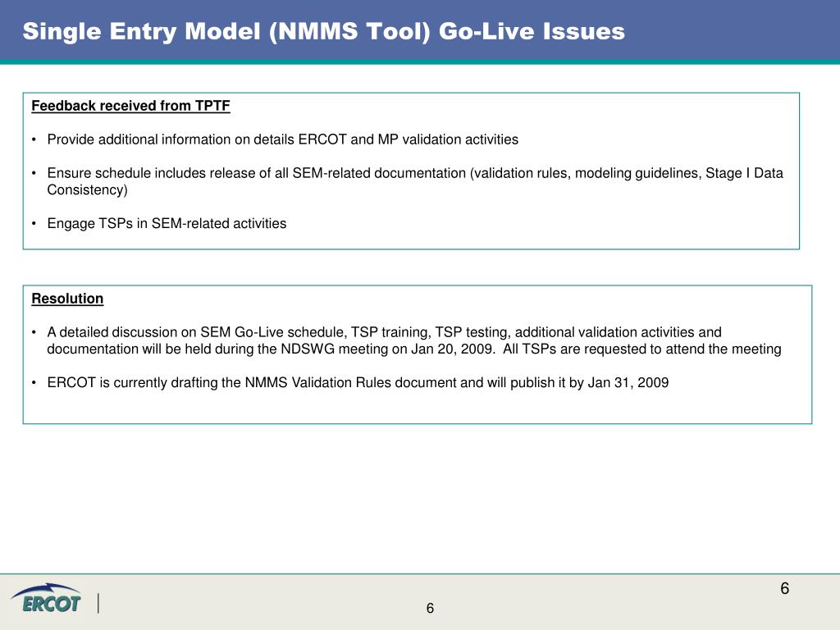The image size is (840, 630).
Task: Click the bullet 'Provide additional information on details ERCOT and MP validation activities'
Action: coord(282,139)
